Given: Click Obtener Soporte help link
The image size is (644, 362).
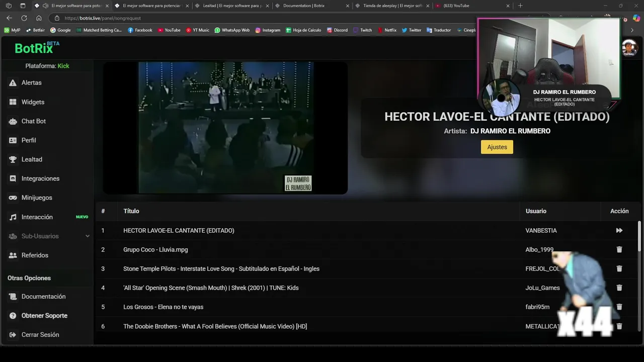Looking at the screenshot, I should [44, 316].
